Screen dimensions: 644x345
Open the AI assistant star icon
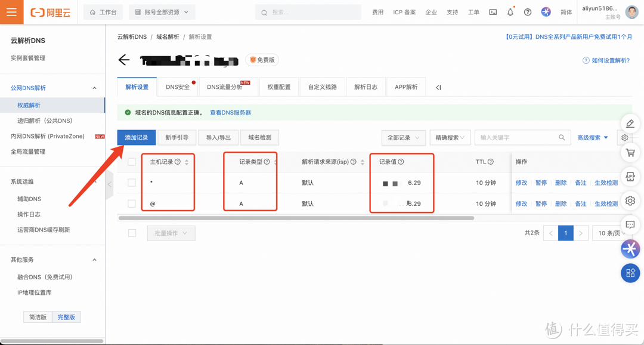click(x=546, y=11)
